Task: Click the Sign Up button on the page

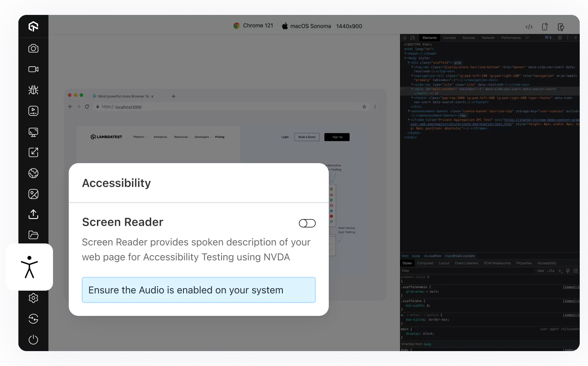Action: [x=337, y=137]
